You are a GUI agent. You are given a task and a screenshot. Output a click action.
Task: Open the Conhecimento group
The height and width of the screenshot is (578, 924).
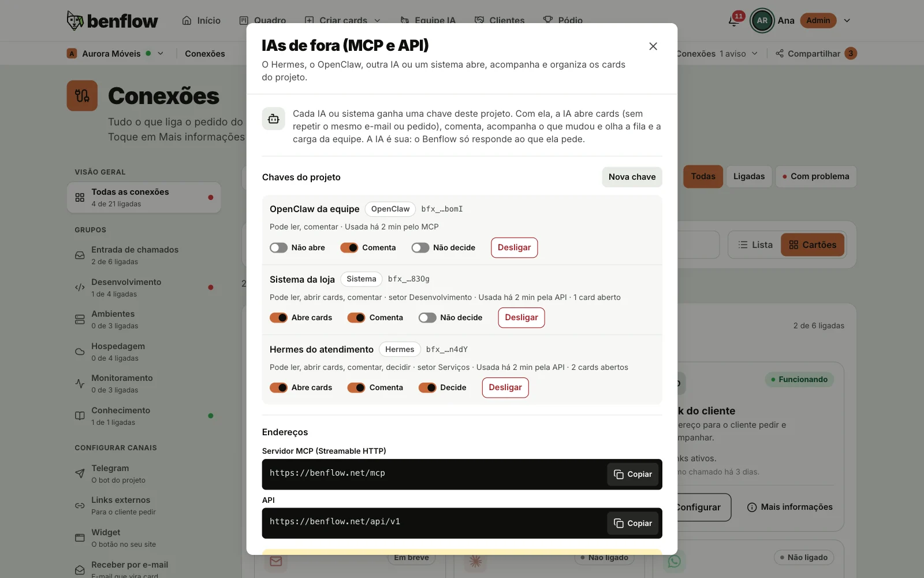[x=144, y=416]
